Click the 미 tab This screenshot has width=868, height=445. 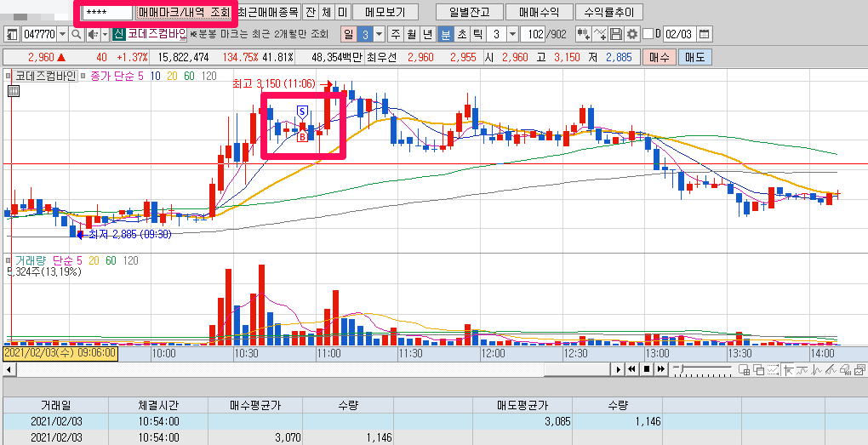pyautogui.click(x=342, y=12)
